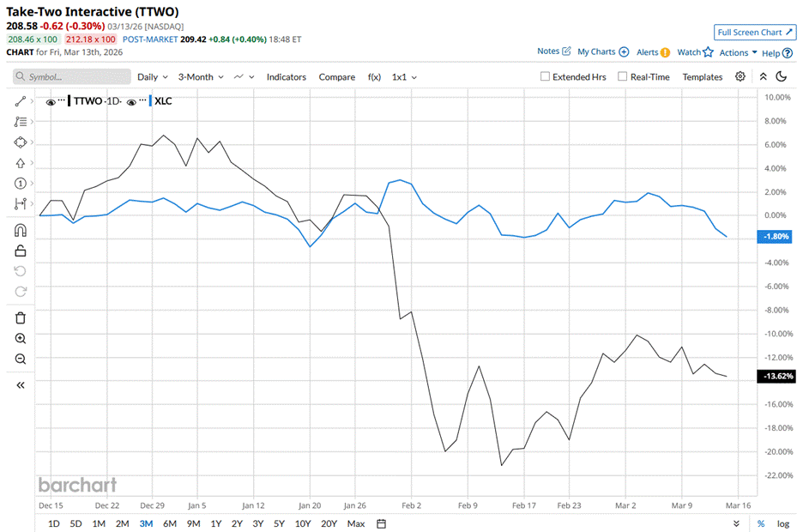
Task: Switch to dark mode with the moon icon
Action: click(x=782, y=76)
